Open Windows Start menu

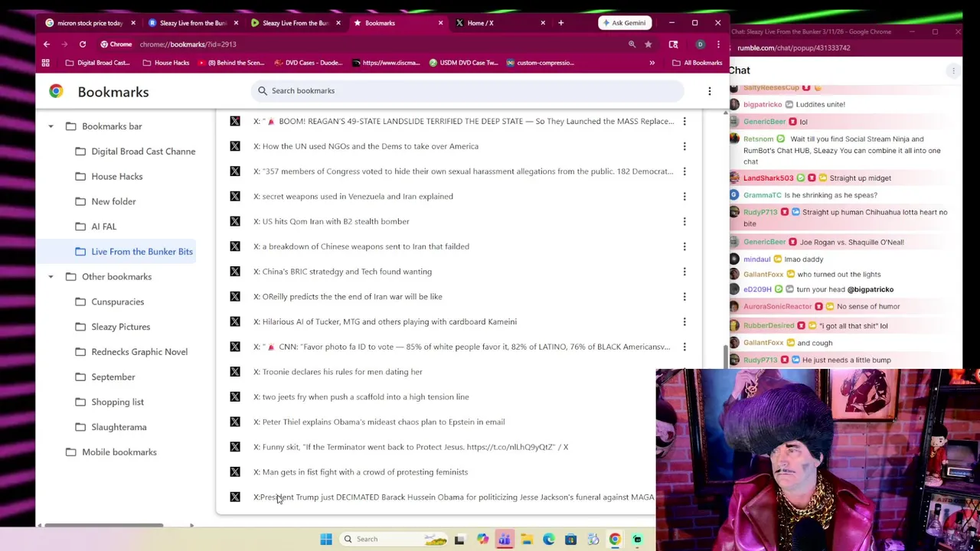click(326, 540)
